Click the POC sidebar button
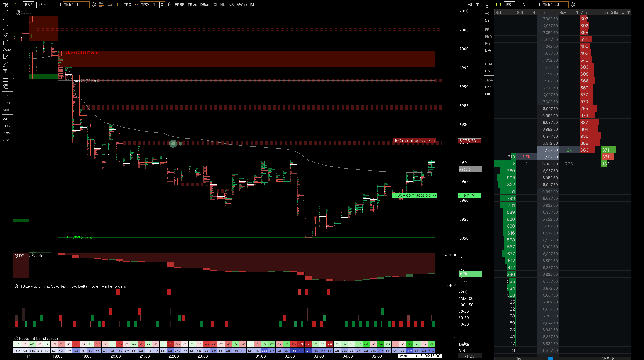Image resolution: width=644 pixels, height=360 pixels. [6, 126]
